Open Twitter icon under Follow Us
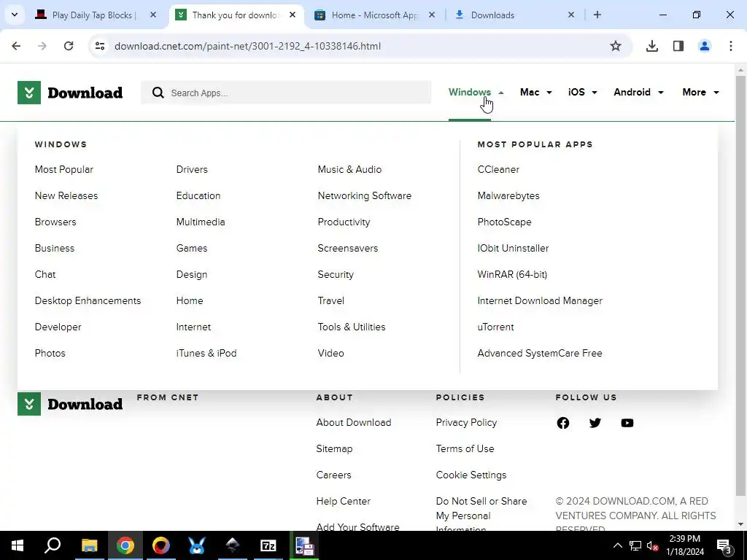This screenshot has height=560, width=747. point(595,423)
